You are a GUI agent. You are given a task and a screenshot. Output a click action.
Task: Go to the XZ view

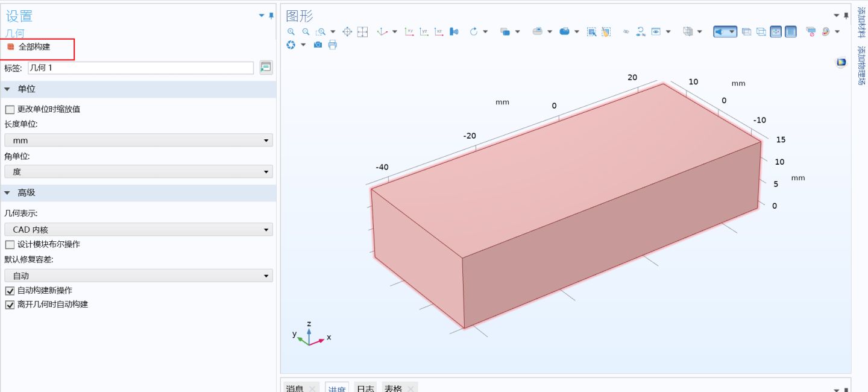[x=439, y=31]
